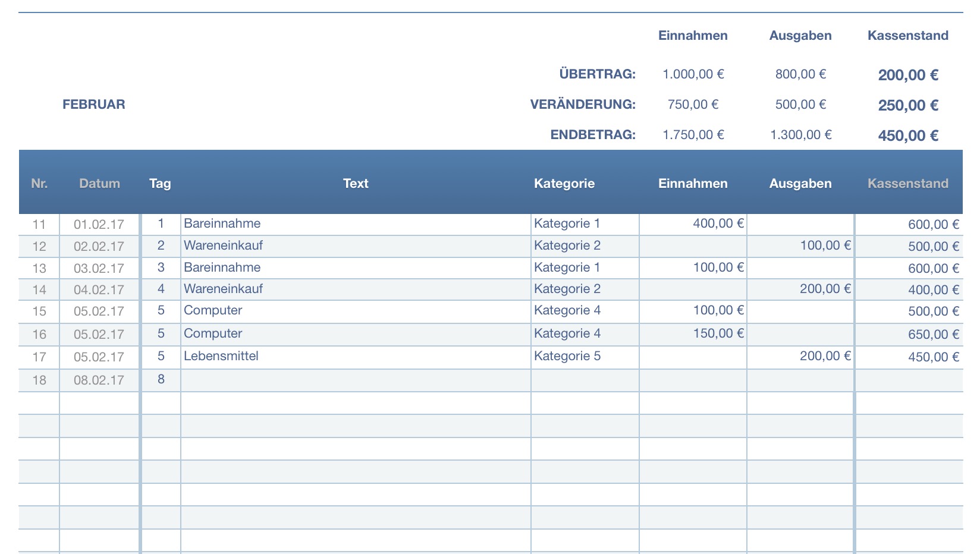Screen dimensions: 980x554
Task: Select the ÜBERTRAG Einnahmen value 1.000,00 €
Action: 693,74
